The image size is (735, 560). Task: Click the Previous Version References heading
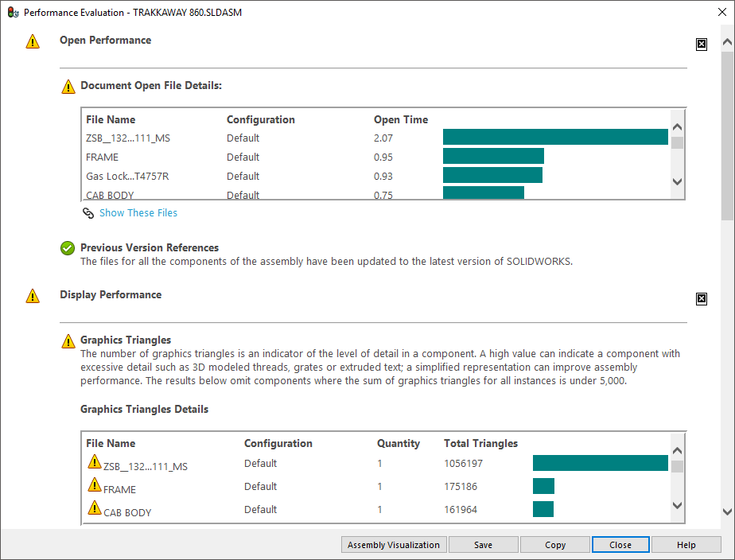150,247
